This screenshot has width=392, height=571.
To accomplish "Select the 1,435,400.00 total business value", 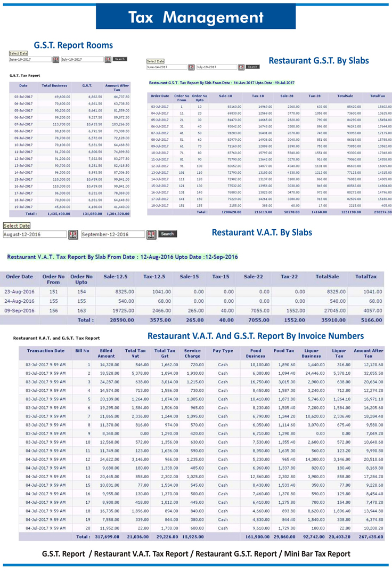I will 59,214.
